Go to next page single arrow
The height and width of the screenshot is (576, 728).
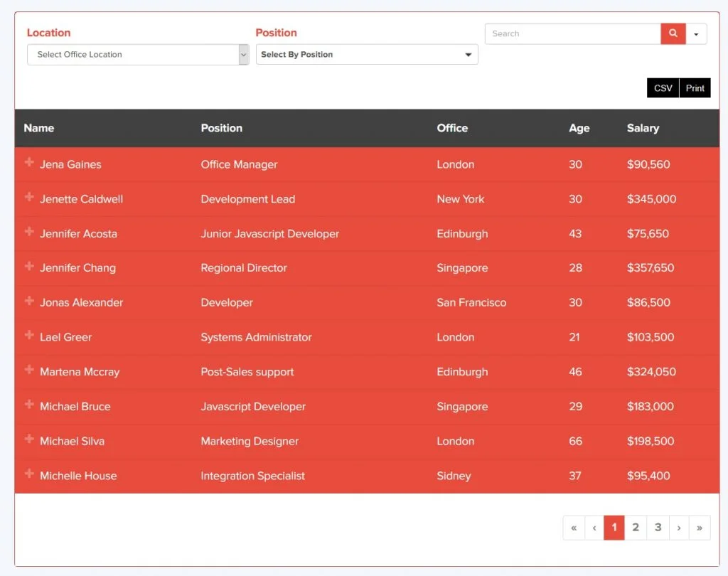click(x=679, y=528)
